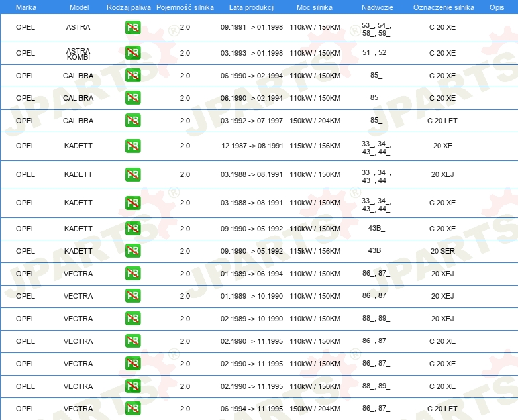Click the fuel icon in the ASTRA row
Viewport: 518px width, 420px height.
[132, 27]
